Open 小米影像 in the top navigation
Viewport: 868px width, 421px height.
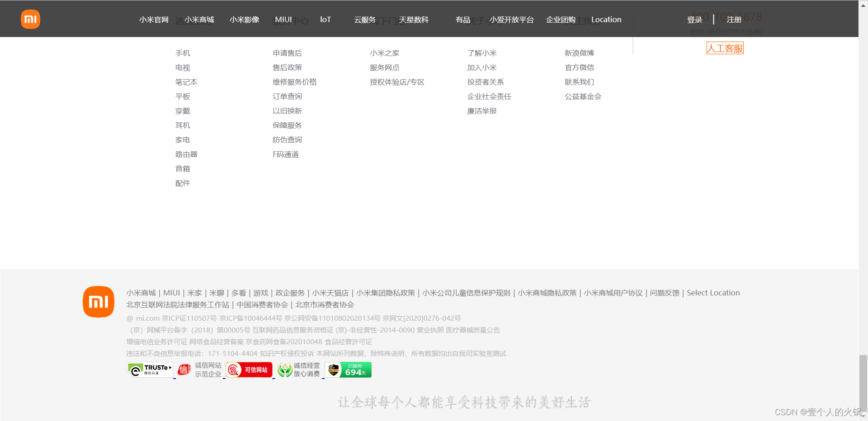(x=245, y=20)
